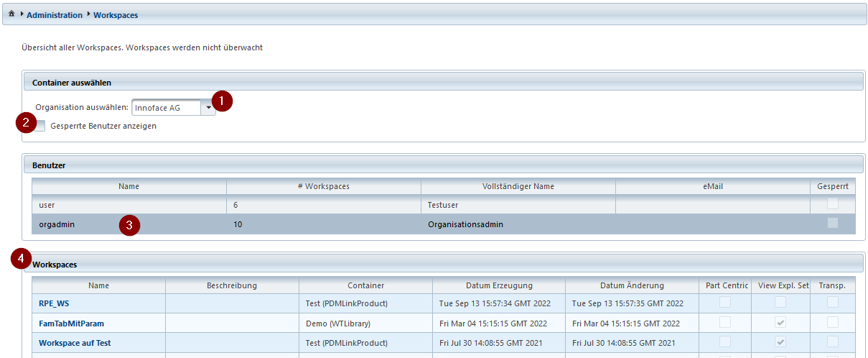Viewport: 868px width, 358px height.
Task: Click the Workspaces breadcrumb link
Action: (116, 14)
